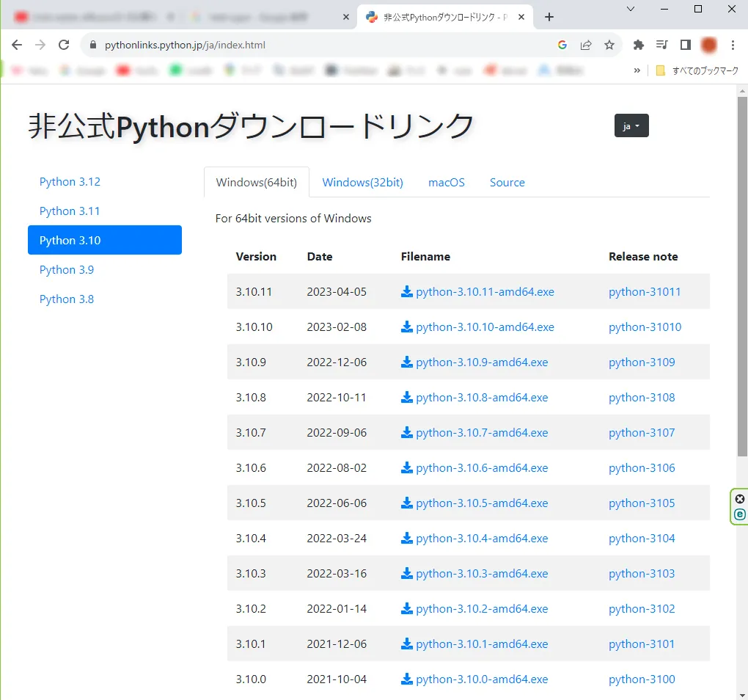This screenshot has width=748, height=700.
Task: Open the すべてのブックマーク folder
Action: tap(697, 70)
